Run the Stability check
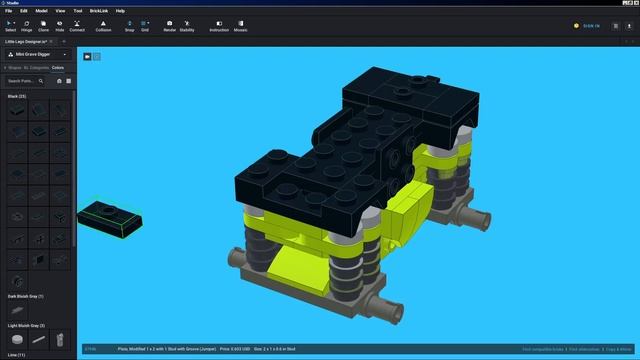Screen dimensions: 640x360 [x=187, y=26]
